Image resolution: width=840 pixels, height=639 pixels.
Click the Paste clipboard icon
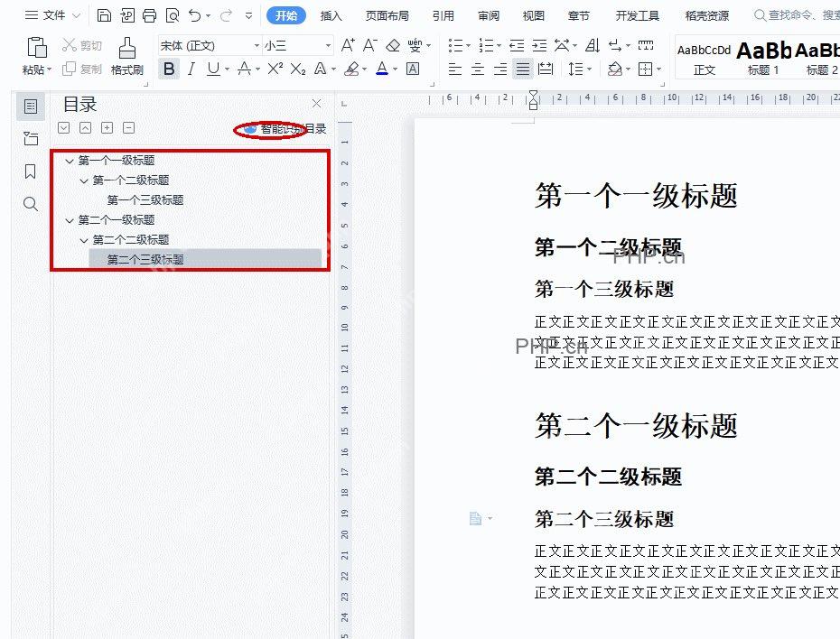coord(36,48)
